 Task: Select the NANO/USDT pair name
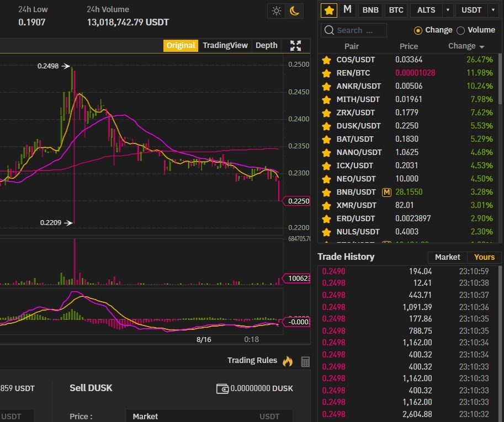[x=359, y=152]
